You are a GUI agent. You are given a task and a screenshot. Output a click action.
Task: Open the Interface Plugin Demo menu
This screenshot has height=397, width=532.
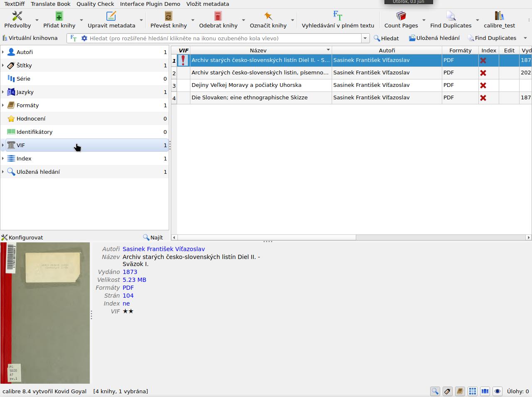(x=150, y=4)
